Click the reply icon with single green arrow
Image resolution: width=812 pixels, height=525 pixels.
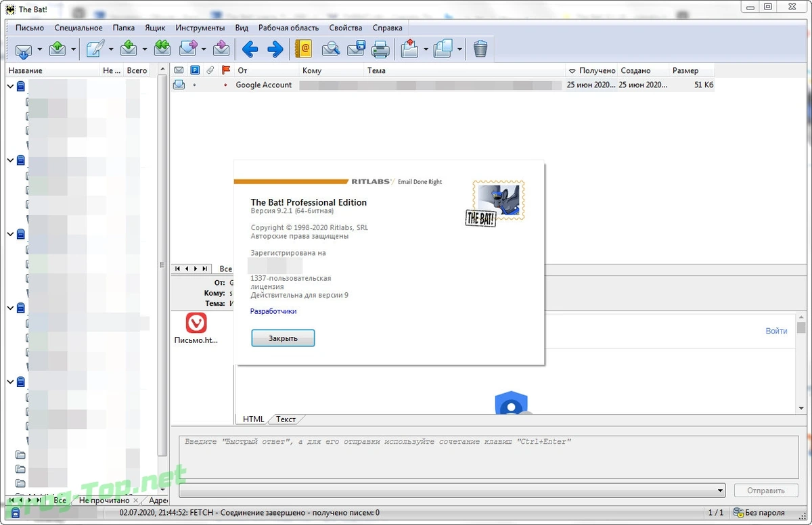click(x=129, y=49)
